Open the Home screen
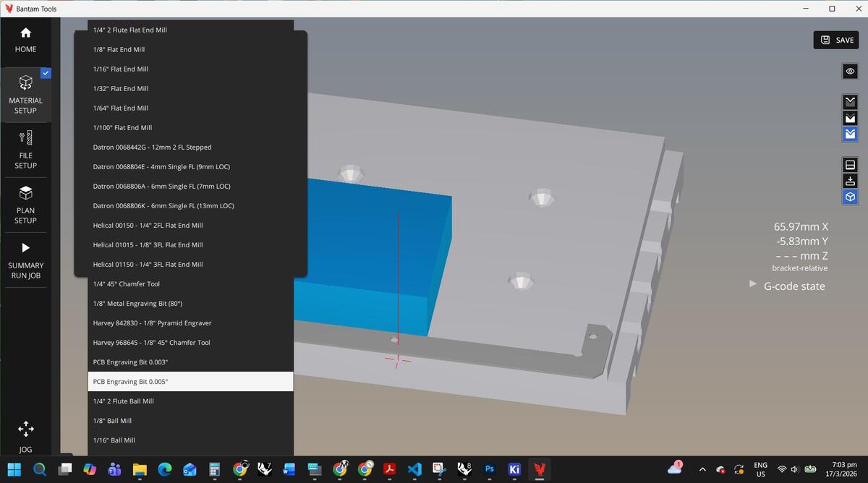 [25, 40]
